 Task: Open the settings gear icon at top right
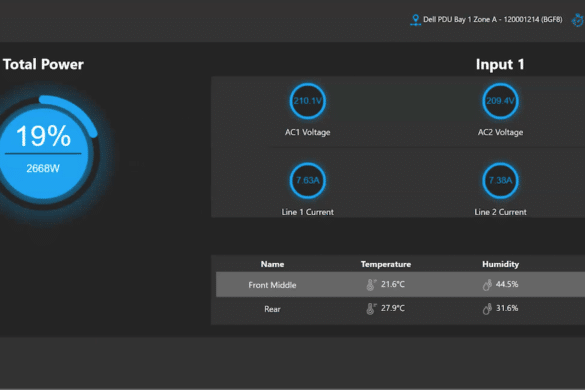click(578, 20)
